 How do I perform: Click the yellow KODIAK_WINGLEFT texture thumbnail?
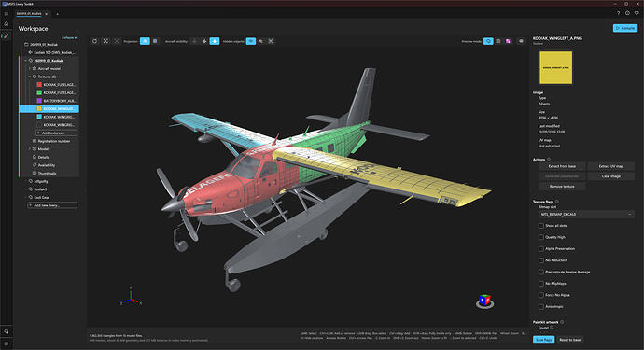555,68
